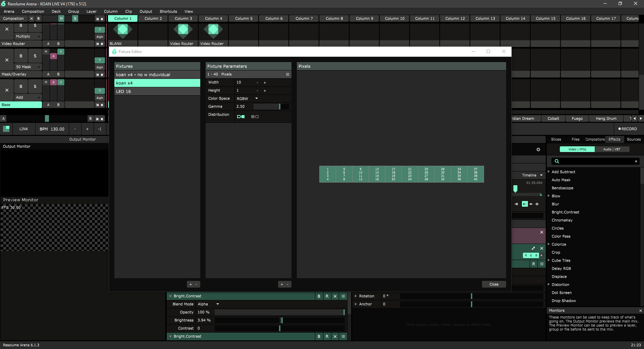Open the Pixels parameter hamburger menu
Image resolution: width=644 pixels, height=349 pixels.
[287, 74]
